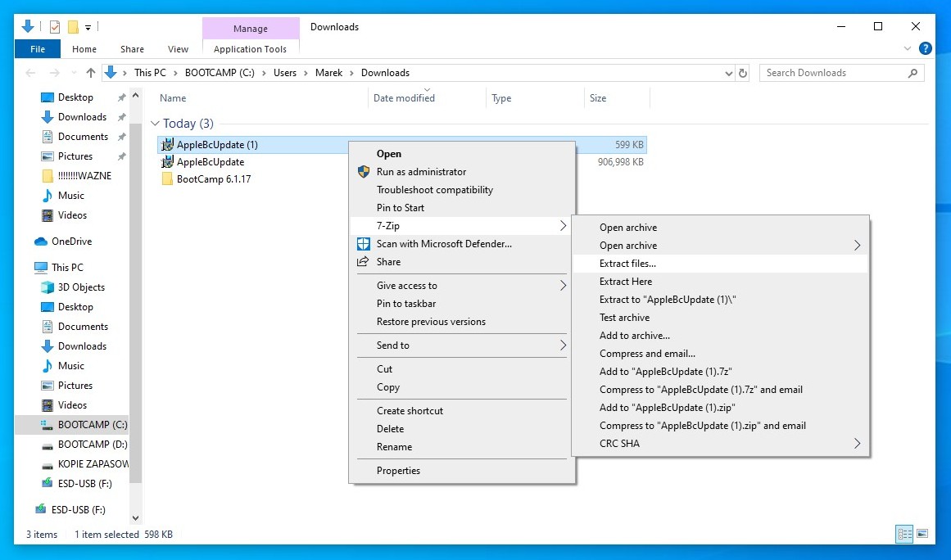Click the navigation pane scroll-down arrow

tap(136, 518)
